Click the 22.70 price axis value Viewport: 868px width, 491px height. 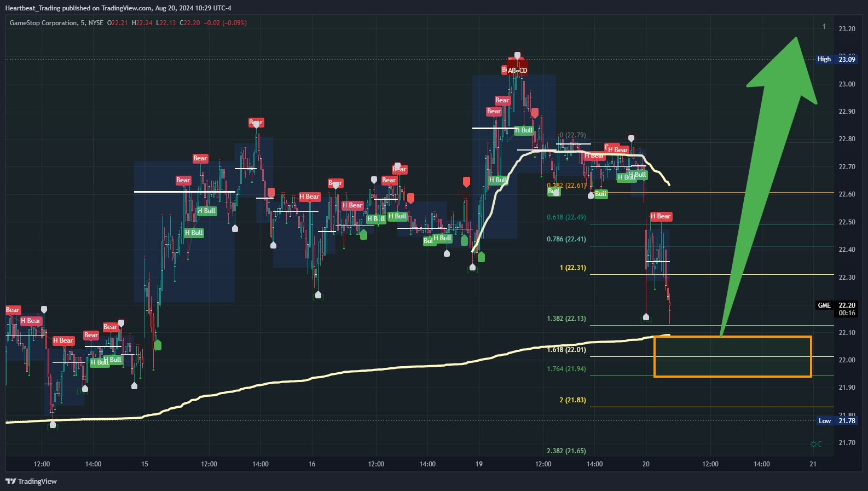tap(847, 167)
